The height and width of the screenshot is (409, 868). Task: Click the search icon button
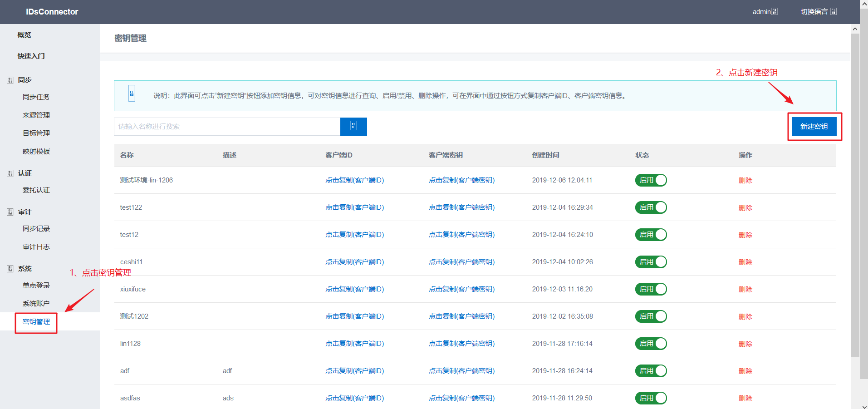(x=353, y=127)
